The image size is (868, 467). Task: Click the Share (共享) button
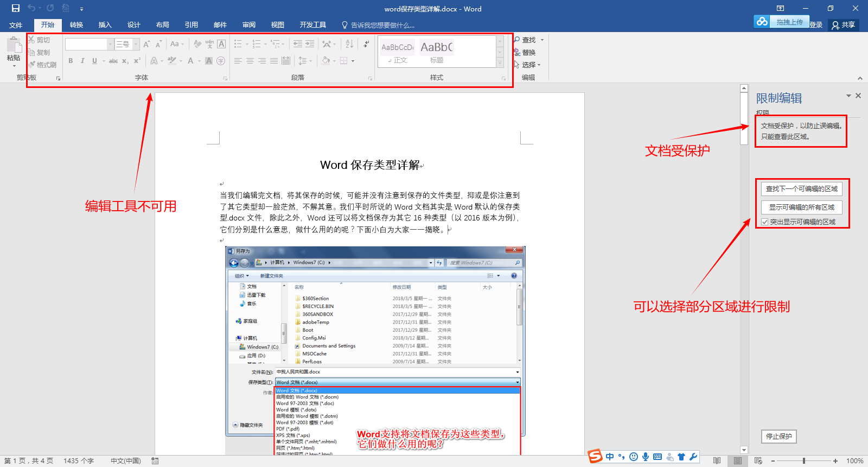844,25
